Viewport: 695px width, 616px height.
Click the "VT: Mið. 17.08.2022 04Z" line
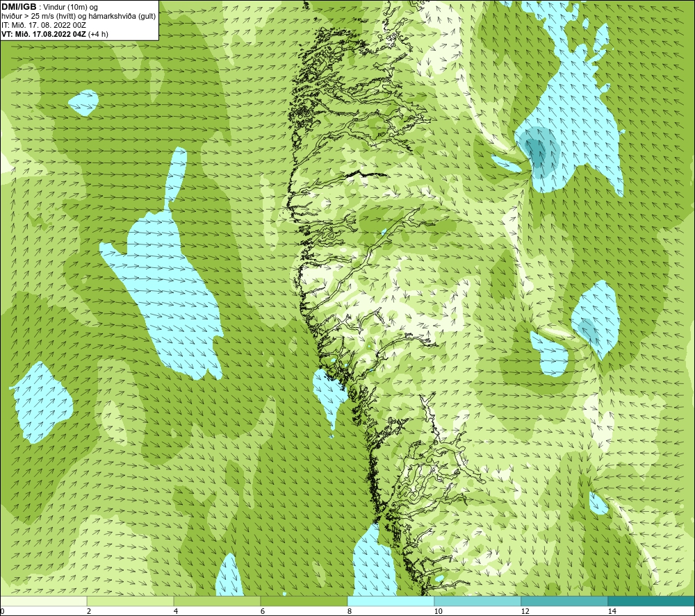pyautogui.click(x=44, y=34)
